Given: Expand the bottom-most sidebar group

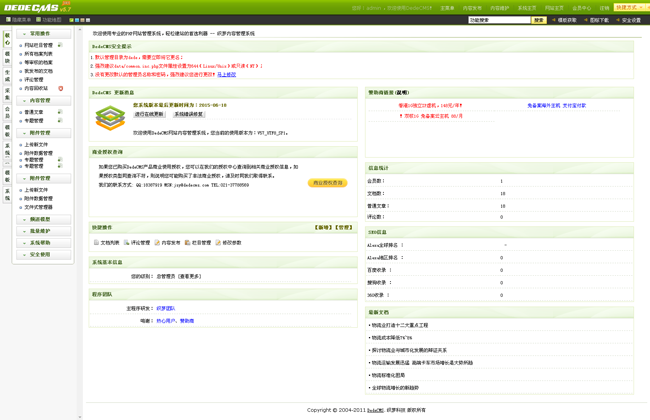Looking at the screenshot, I should point(44,255).
